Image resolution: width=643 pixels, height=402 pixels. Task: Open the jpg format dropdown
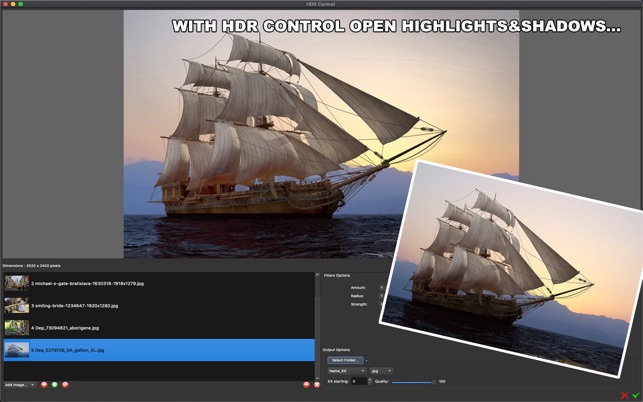point(381,371)
